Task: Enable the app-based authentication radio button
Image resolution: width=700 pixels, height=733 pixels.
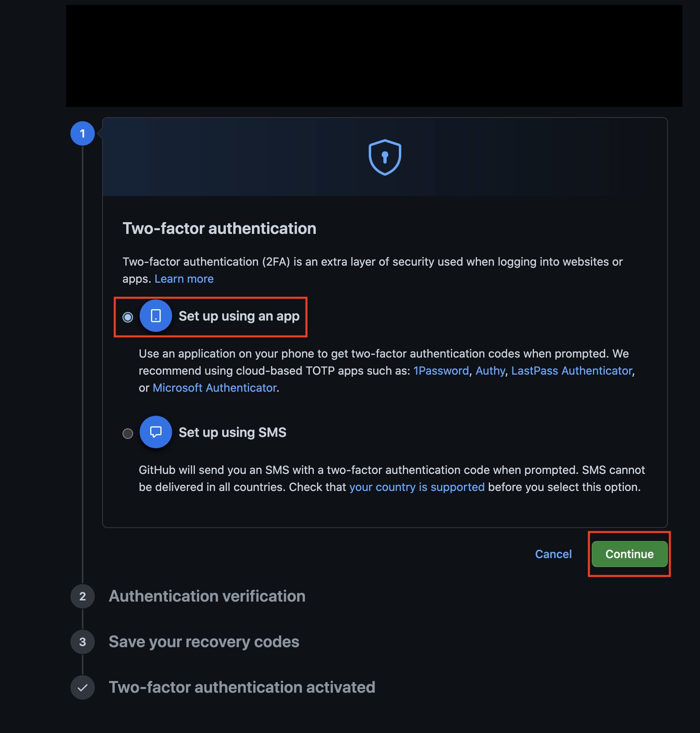Action: tap(127, 318)
